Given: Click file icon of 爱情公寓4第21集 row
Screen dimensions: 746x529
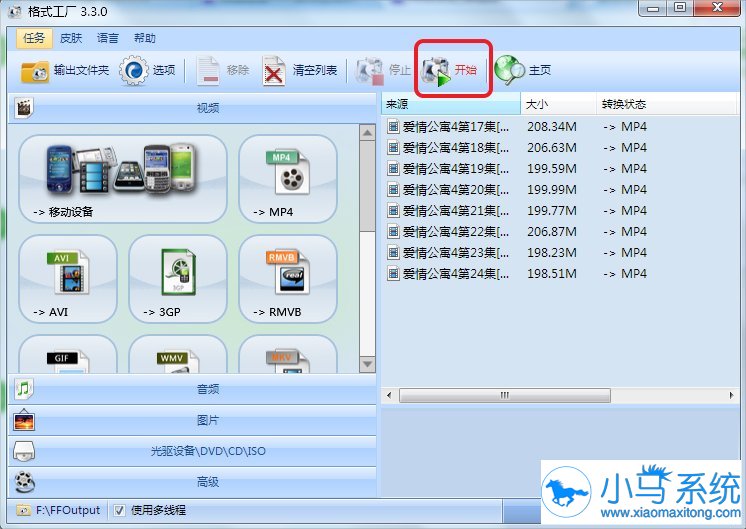Looking at the screenshot, I should point(393,210).
